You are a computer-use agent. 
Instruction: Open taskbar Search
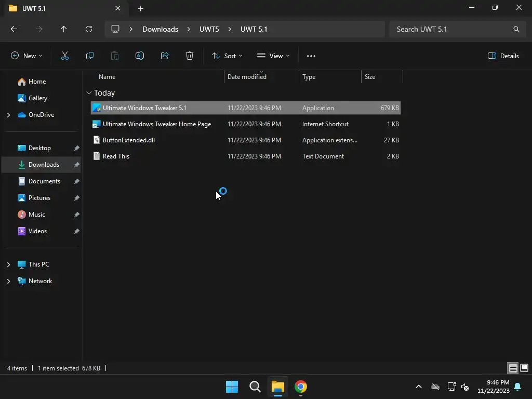point(255,387)
